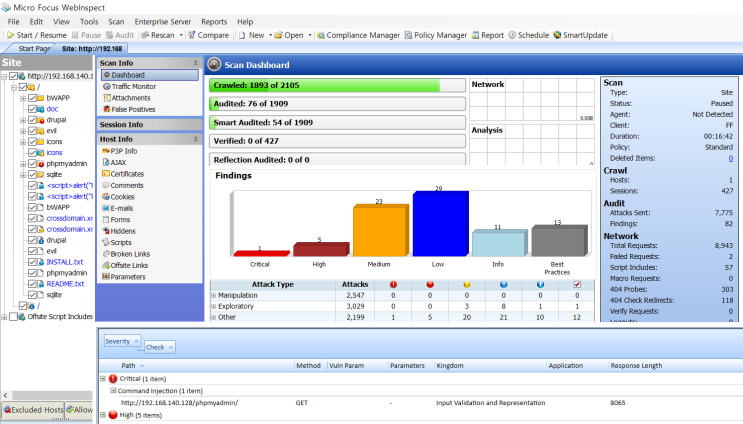Open the Rescan dropdown arrow
The width and height of the screenshot is (743, 424).
point(180,35)
